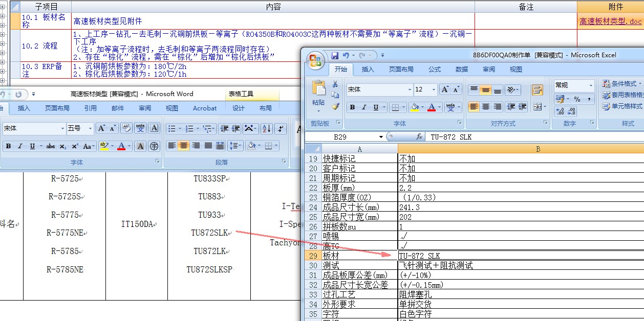Toggle Bold in the Excel font group

coord(352,107)
